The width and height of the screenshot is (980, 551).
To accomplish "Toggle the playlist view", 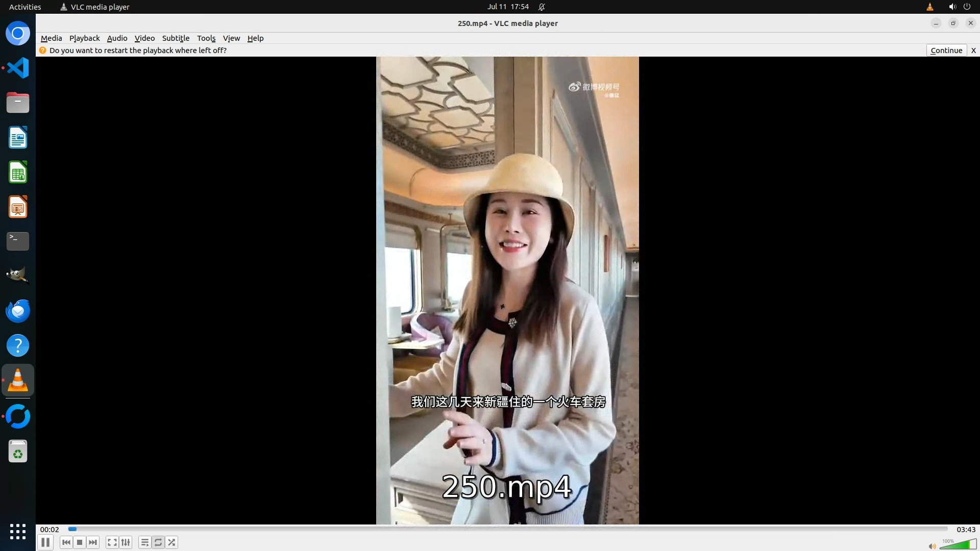I will tap(145, 542).
